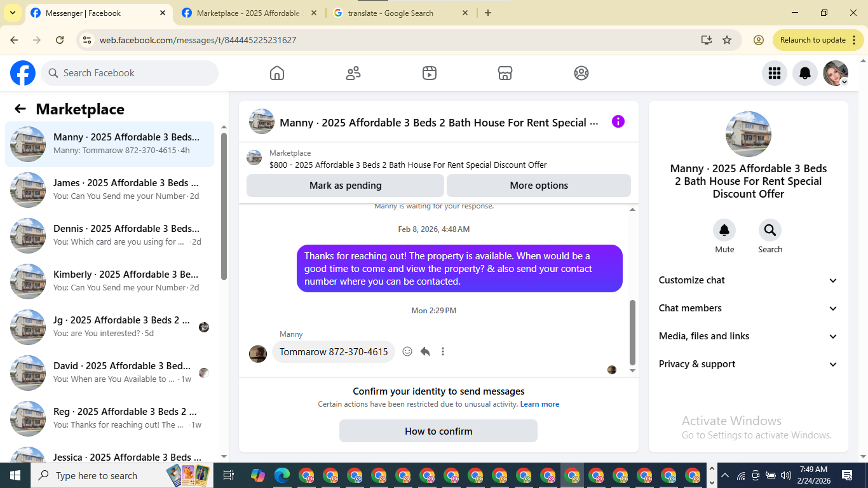The width and height of the screenshot is (868, 488).
Task: Reply to Manny's message with arrow icon
Action: [425, 351]
